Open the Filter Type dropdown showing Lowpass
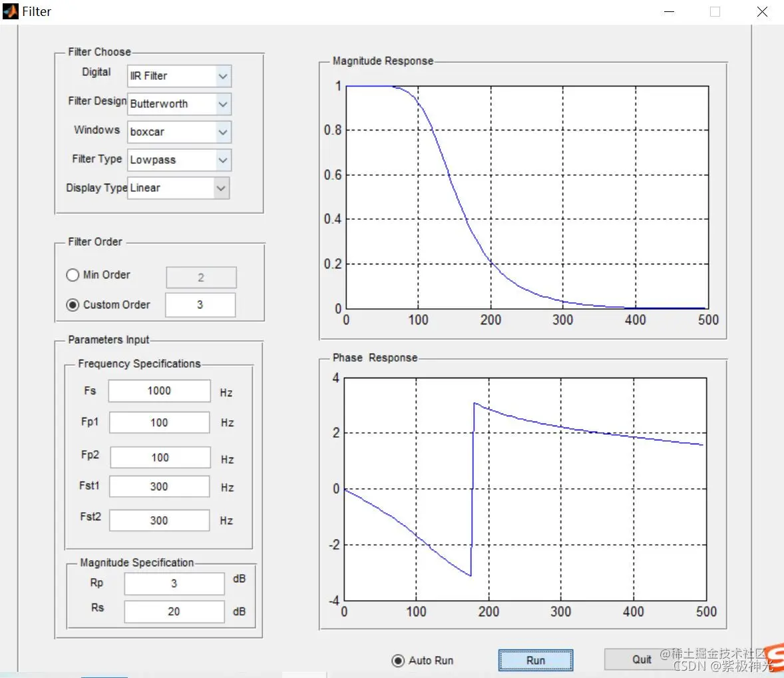The height and width of the screenshot is (678, 784). coord(179,160)
